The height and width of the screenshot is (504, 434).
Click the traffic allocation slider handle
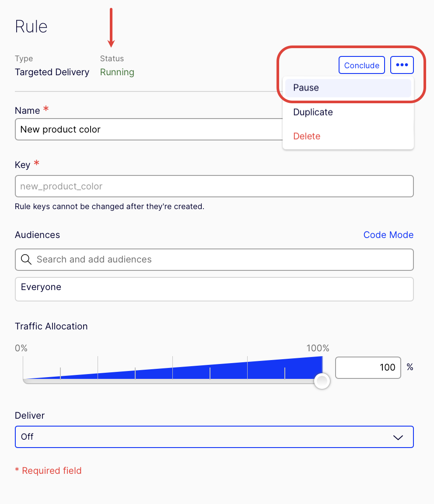pos(322,381)
